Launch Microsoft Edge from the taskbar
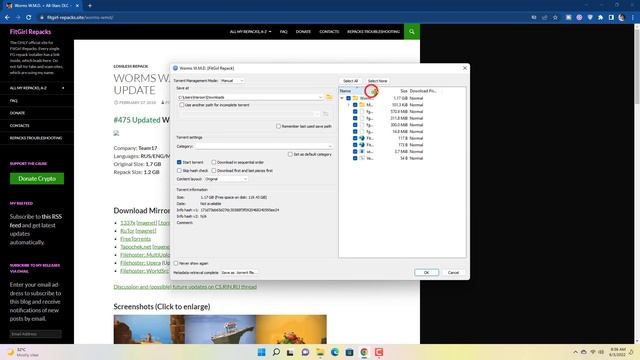The width and height of the screenshot is (640, 360). click(335, 352)
